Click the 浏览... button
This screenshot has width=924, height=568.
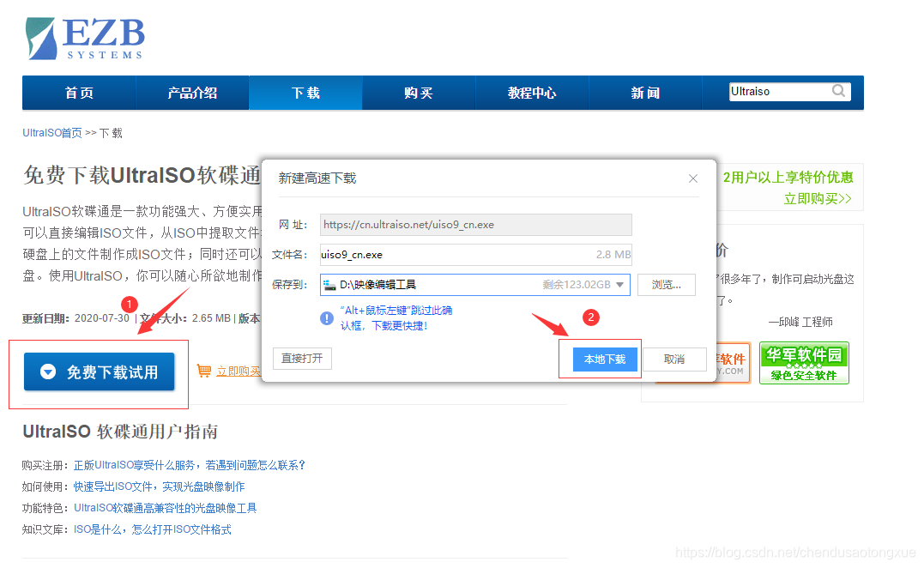(x=666, y=285)
